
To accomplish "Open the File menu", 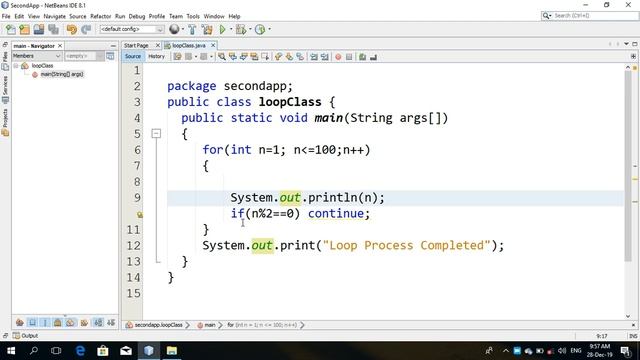I will (6, 16).
